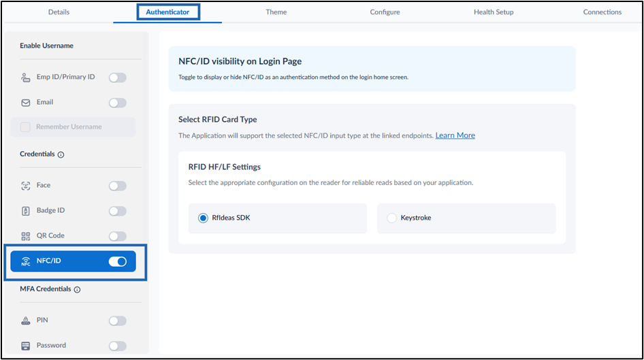
Task: Click the NFC/ID visibility on Login Page heading
Action: coord(240,61)
